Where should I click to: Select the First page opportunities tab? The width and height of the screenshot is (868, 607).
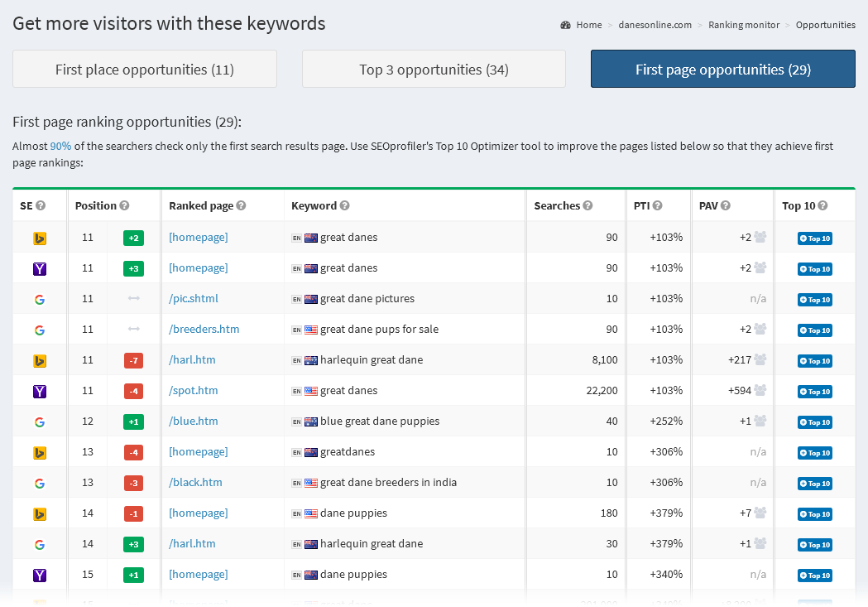click(722, 69)
